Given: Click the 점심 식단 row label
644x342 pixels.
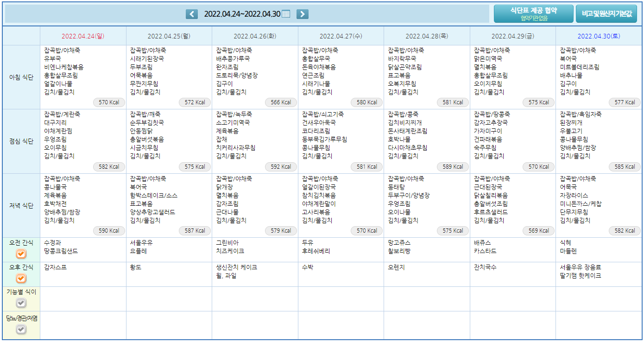Looking at the screenshot, I should 21,141.
